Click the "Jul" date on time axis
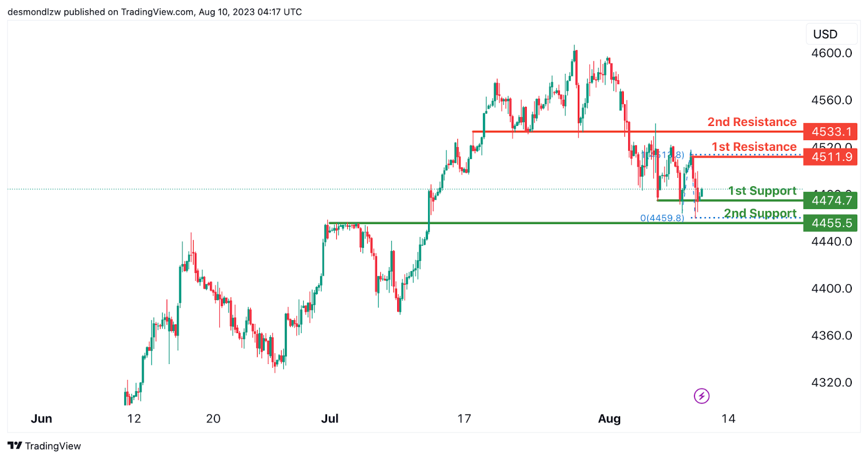Screen dimensions: 868x459 330,419
